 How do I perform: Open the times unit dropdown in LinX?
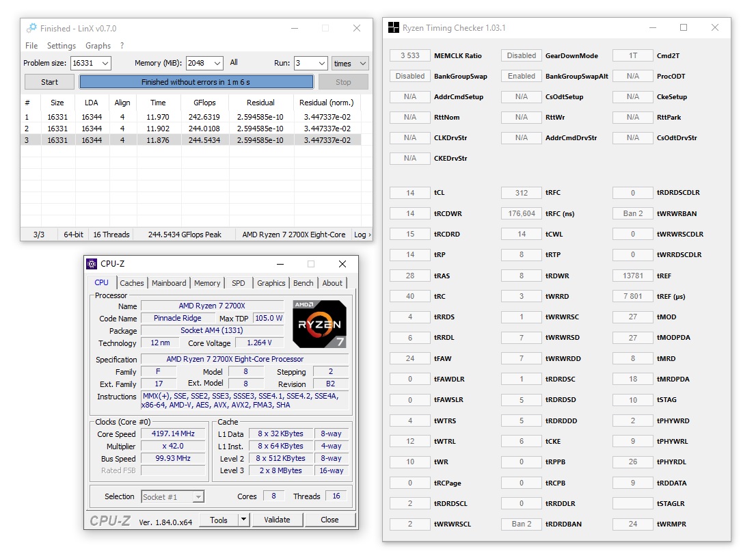(349, 63)
